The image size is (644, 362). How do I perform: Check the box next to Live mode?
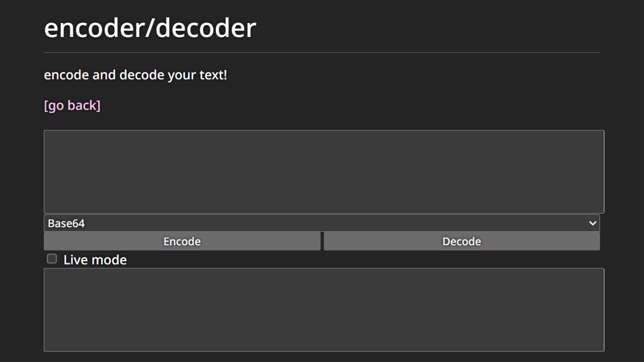click(x=52, y=259)
